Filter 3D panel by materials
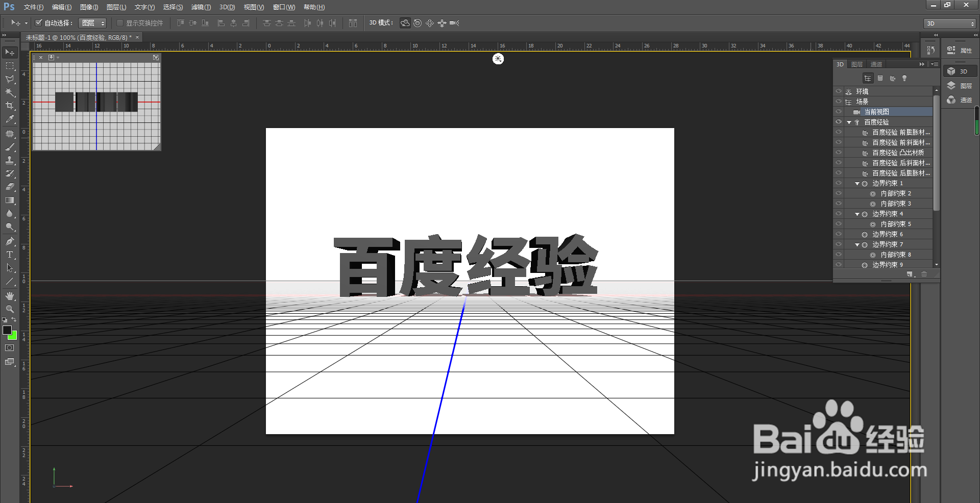 point(892,78)
